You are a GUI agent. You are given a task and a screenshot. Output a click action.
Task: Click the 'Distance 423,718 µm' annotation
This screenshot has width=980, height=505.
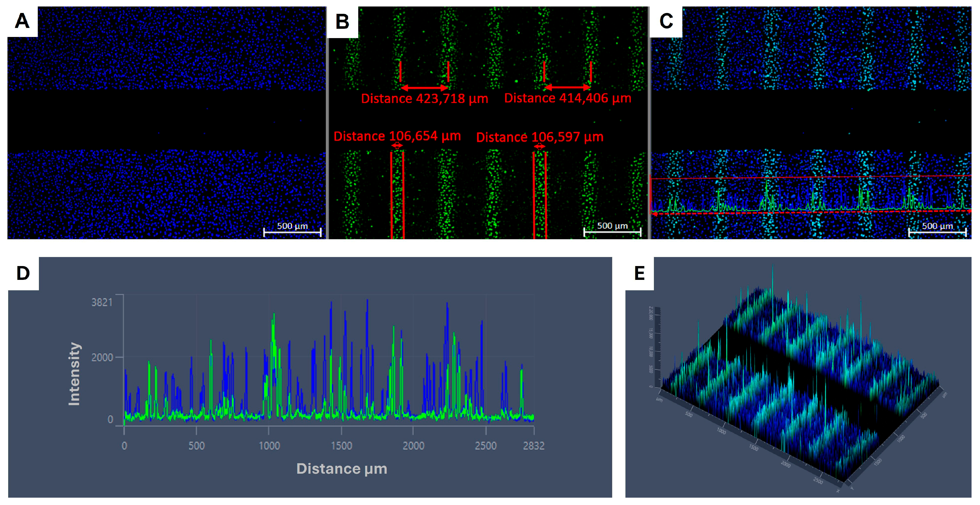pos(424,99)
